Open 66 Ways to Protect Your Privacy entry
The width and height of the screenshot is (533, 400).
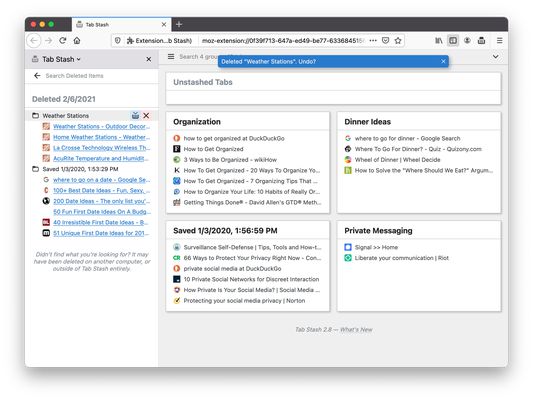252,258
